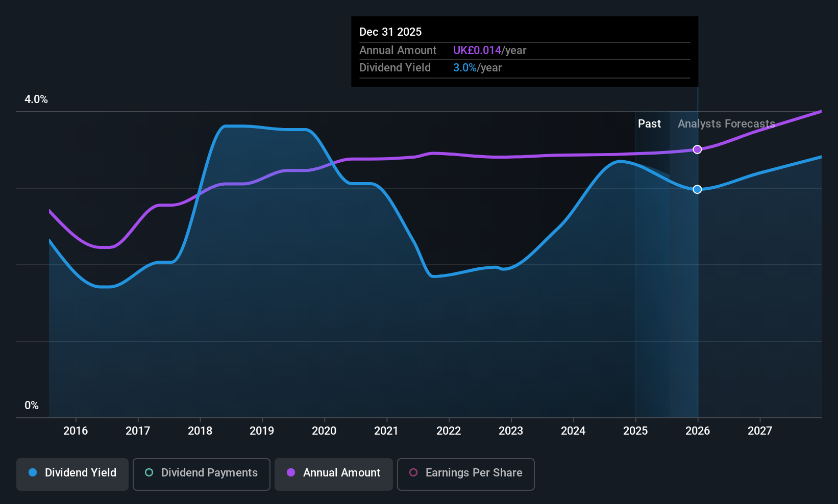Click the 2023 x-axis label

[511, 431]
